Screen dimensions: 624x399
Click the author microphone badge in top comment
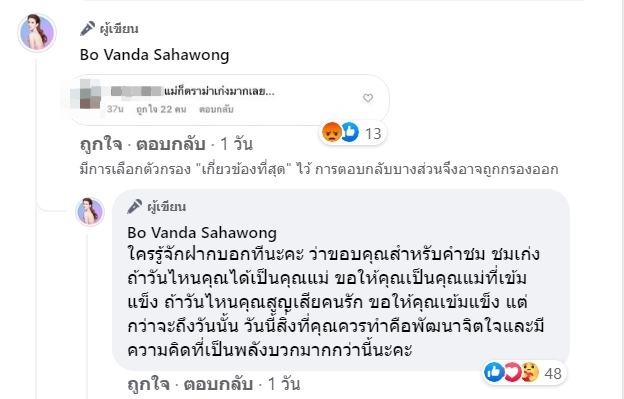[x=87, y=29]
